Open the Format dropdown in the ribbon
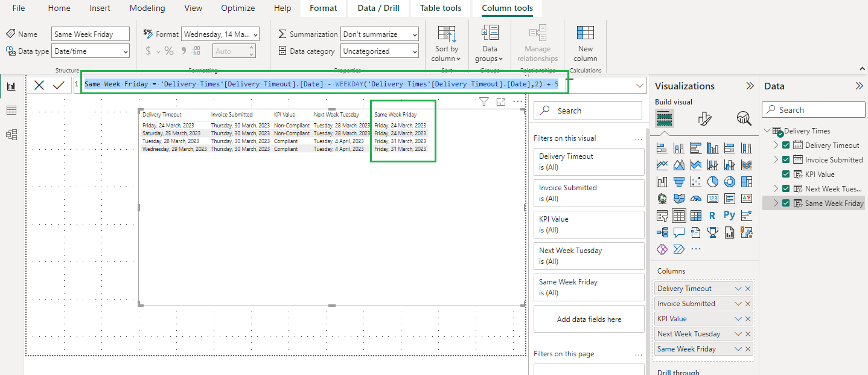Viewport: 868px width, 375px height. [220, 34]
